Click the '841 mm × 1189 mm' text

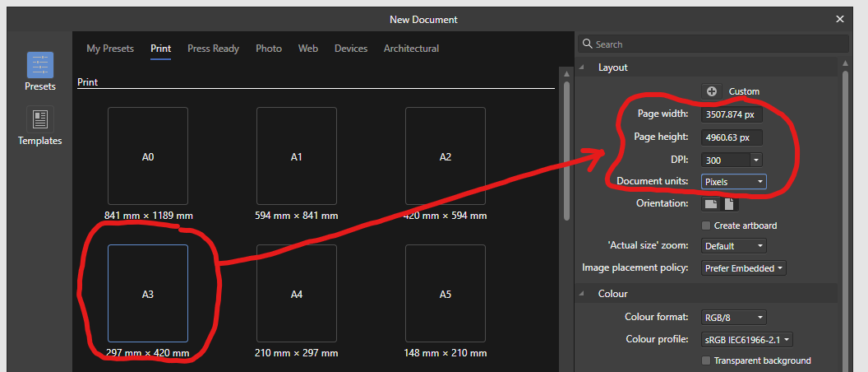[148, 216]
